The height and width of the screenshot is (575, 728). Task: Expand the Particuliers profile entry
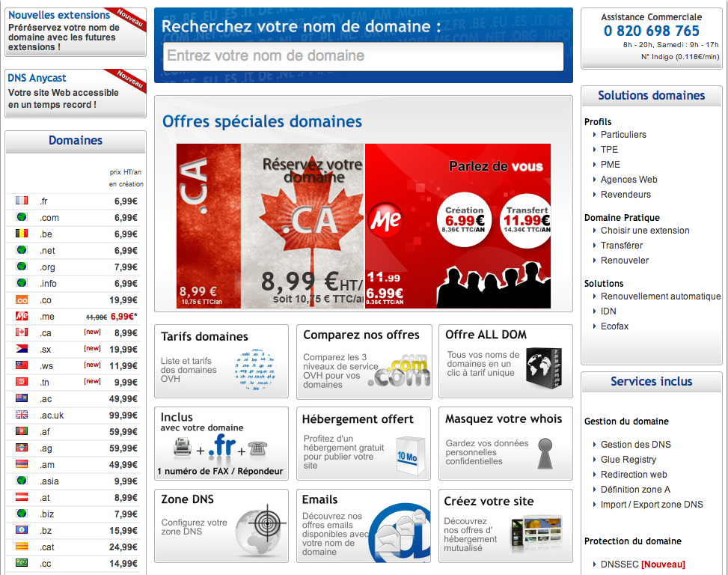click(623, 135)
